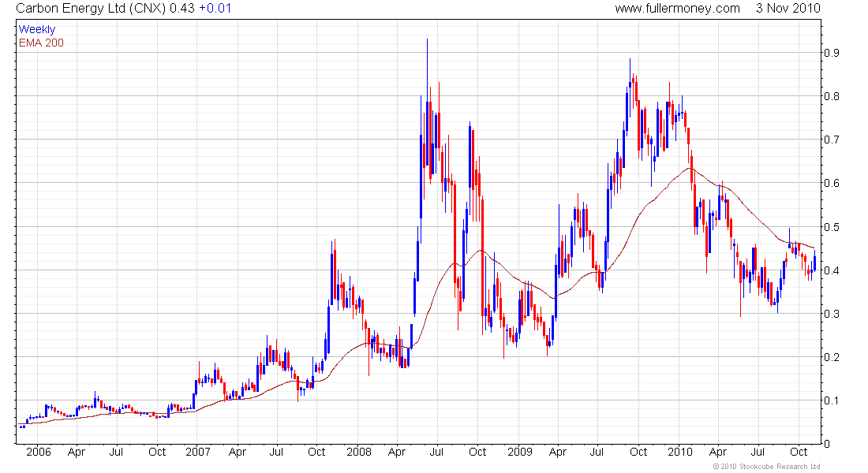Screen dimensions: 868x473
Task: Click the 0.6 price axis label
Action: 832,183
